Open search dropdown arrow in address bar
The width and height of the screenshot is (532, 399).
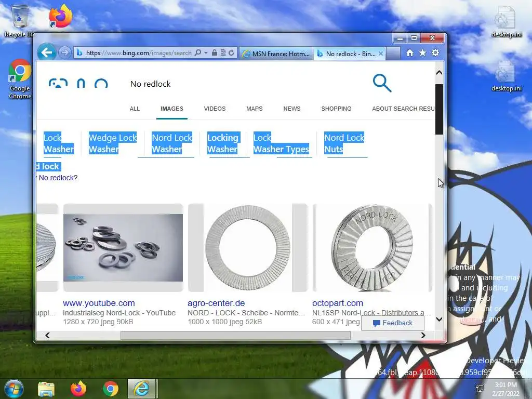tap(206, 52)
